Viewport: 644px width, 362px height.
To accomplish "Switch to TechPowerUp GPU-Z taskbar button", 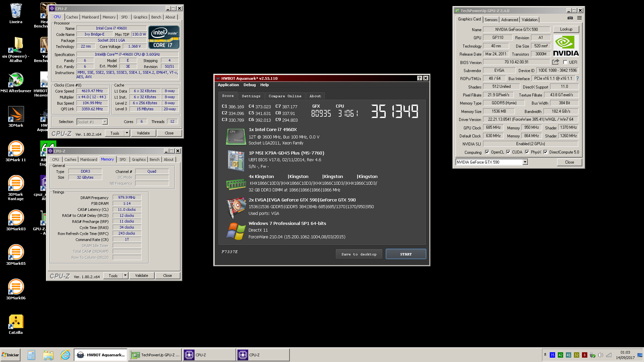I will (155, 355).
